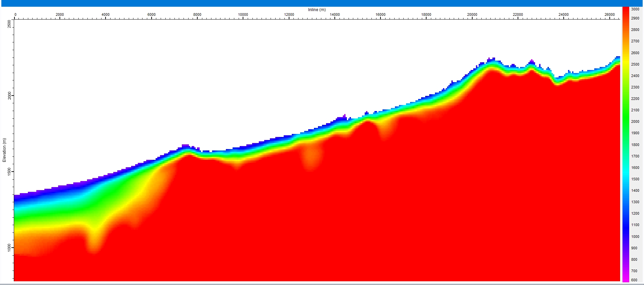The height and width of the screenshot is (285, 644).
Task: Click inline axis tick label 14000
Action: [335, 15]
